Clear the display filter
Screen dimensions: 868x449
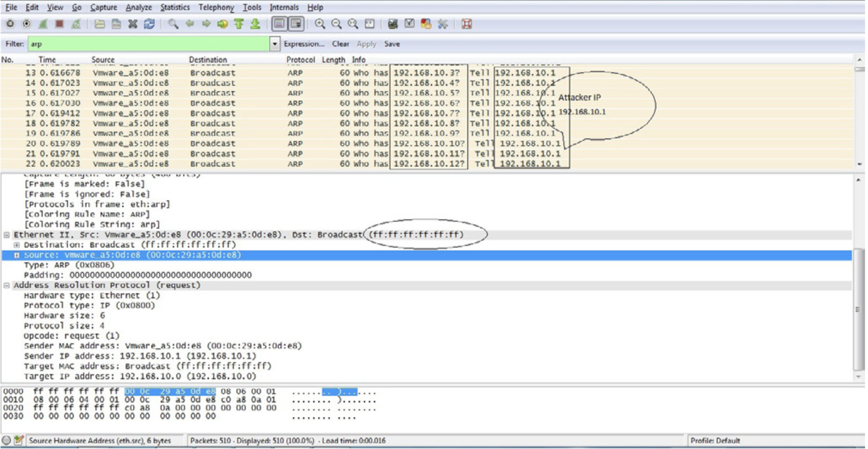tap(340, 44)
